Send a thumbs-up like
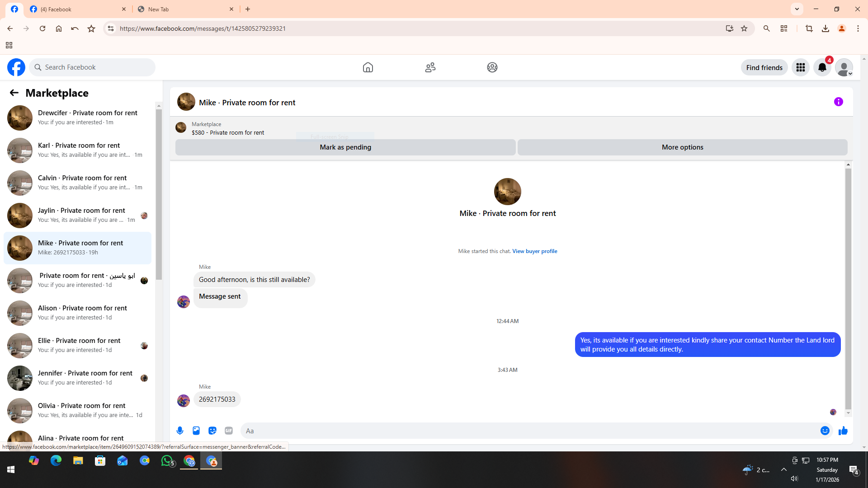 (843, 431)
